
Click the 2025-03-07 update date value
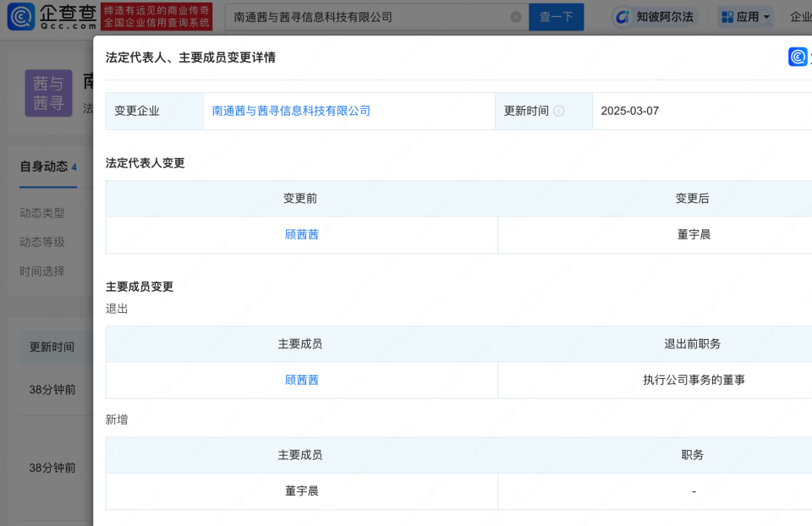(629, 111)
